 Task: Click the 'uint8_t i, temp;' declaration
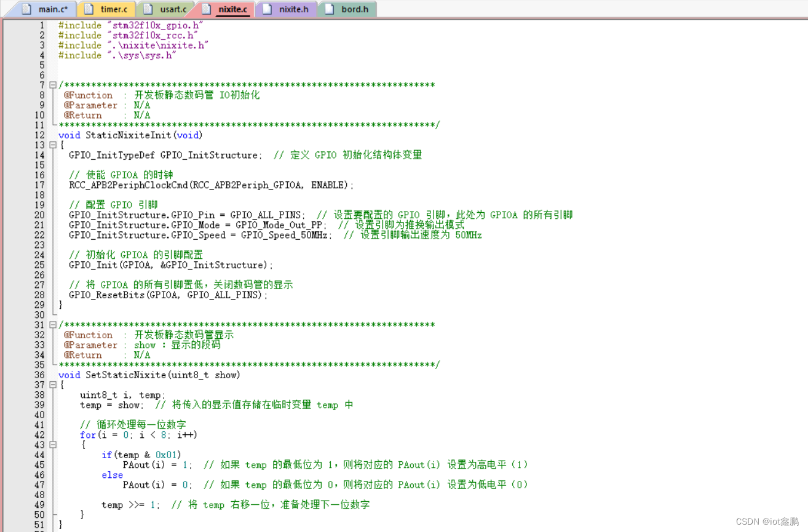click(122, 395)
